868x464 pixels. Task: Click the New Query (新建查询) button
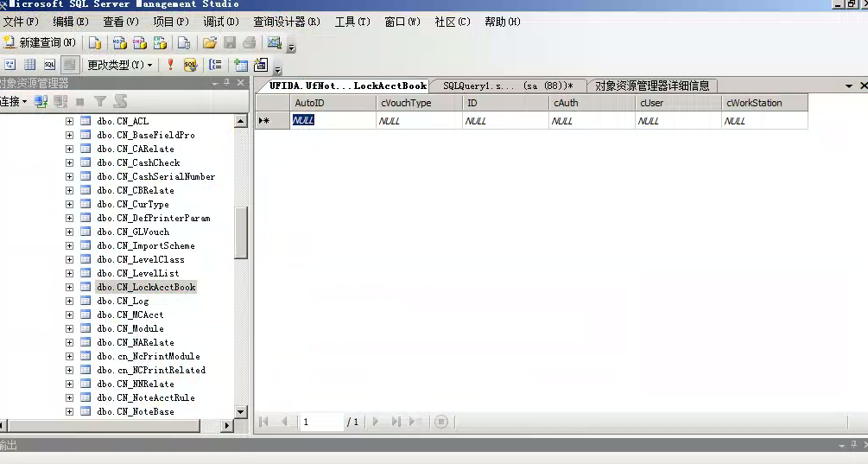click(x=40, y=42)
